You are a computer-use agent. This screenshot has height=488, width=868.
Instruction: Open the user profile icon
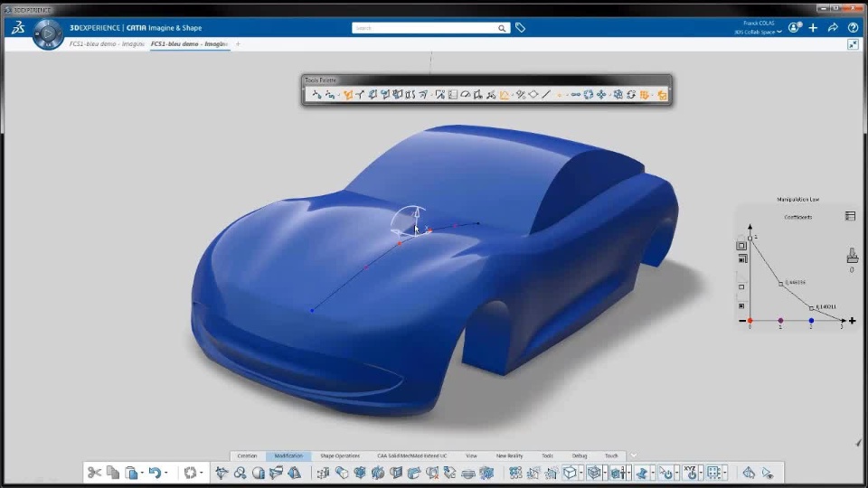[x=795, y=27]
